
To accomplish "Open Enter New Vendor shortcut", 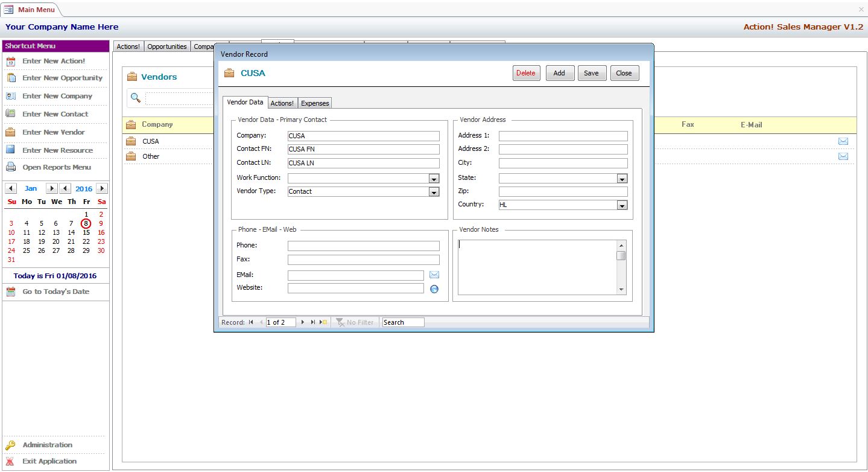I will 53,132.
